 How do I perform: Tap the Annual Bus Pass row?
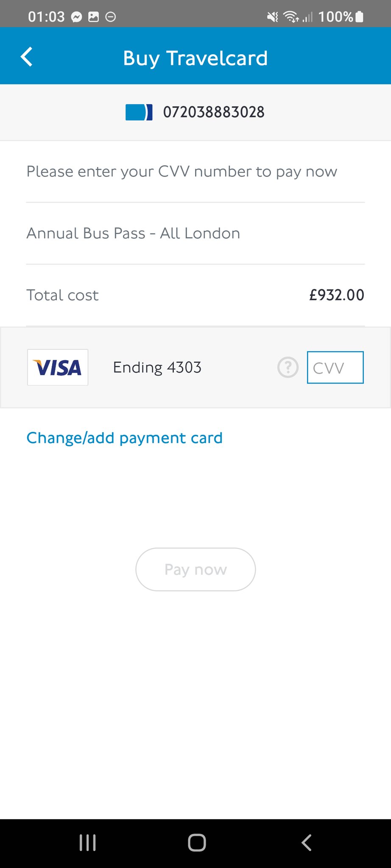tap(133, 234)
